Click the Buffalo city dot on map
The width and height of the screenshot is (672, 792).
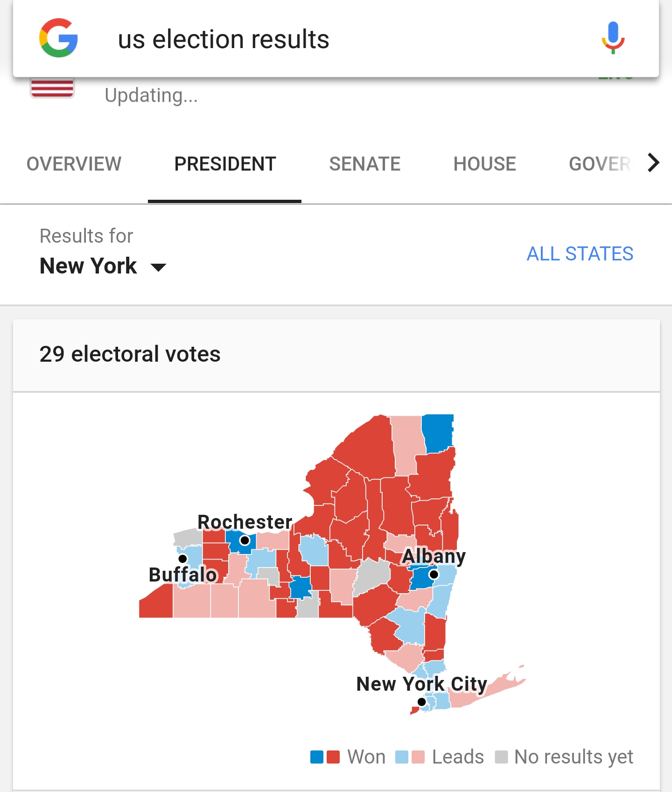[x=182, y=559]
